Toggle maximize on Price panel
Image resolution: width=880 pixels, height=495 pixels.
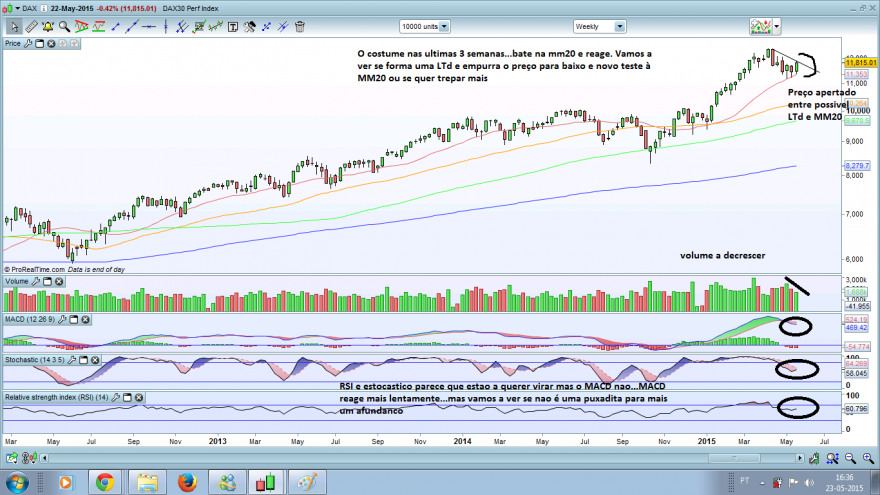click(x=40, y=43)
